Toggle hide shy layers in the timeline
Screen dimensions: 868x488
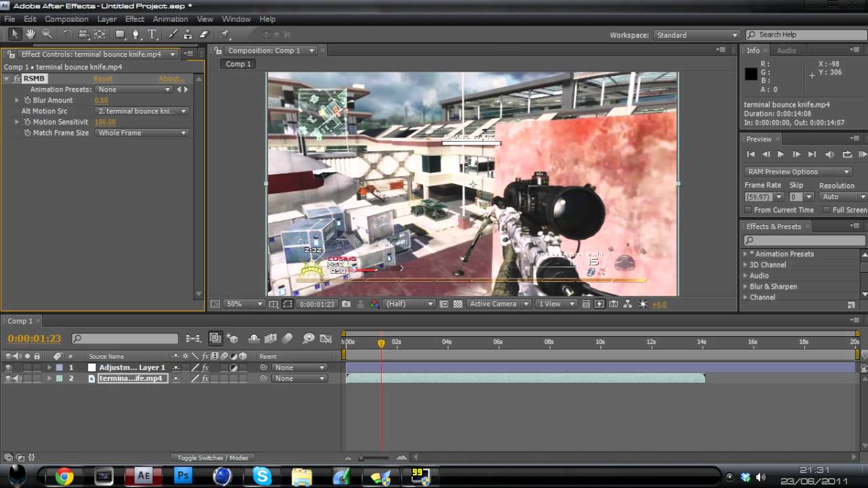click(x=254, y=338)
